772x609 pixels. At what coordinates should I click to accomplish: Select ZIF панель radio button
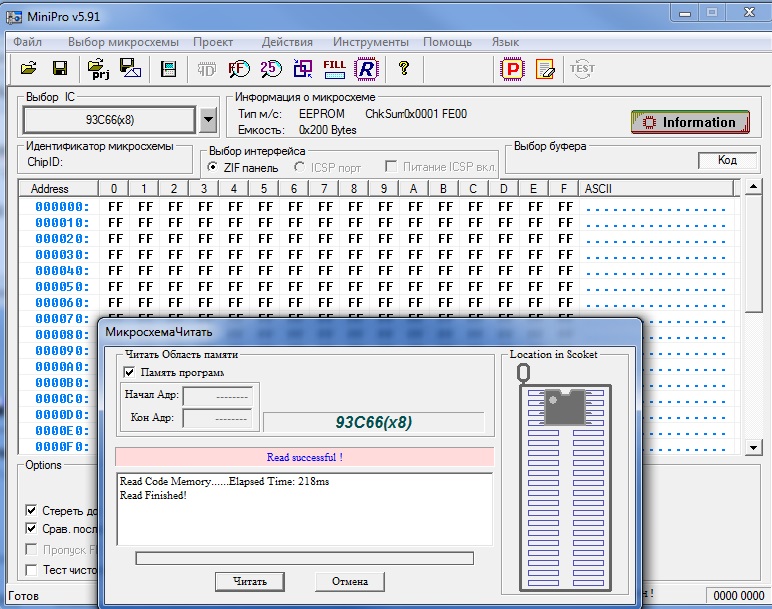coord(213,167)
